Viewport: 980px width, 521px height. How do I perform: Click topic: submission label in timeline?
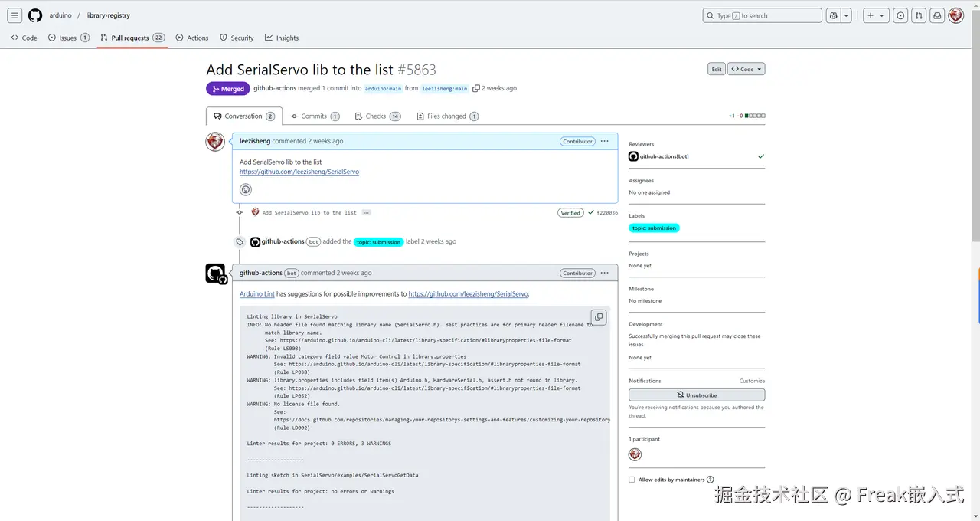(379, 241)
